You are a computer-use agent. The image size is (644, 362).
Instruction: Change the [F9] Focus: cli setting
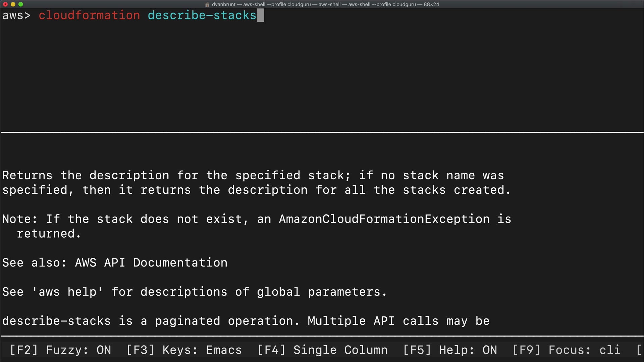[x=566, y=350]
